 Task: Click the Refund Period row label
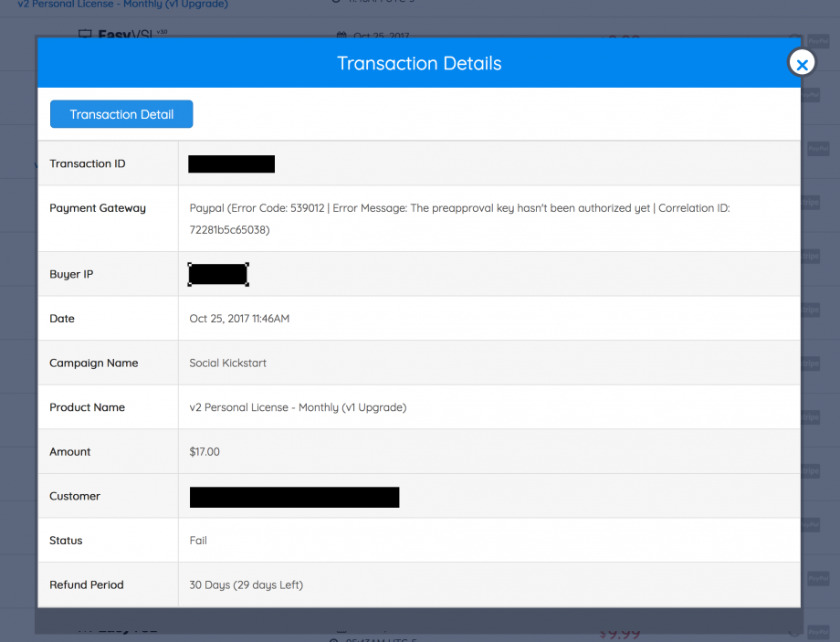click(x=87, y=584)
